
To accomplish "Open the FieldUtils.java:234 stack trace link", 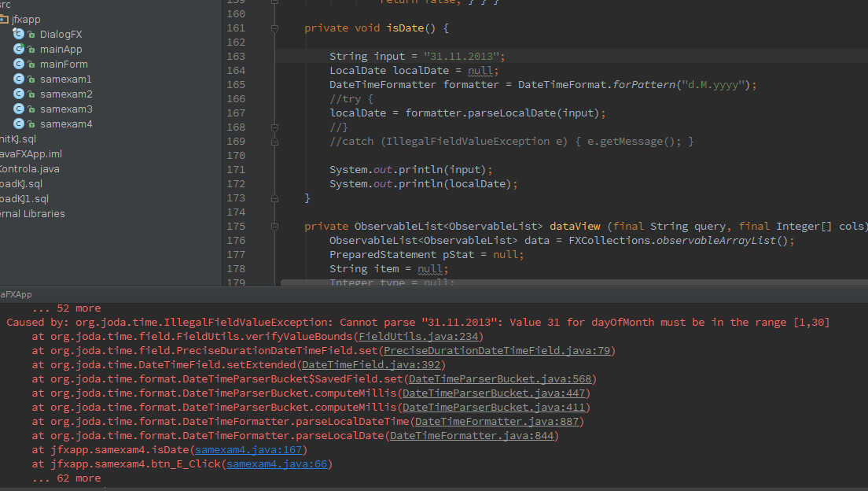I will pyautogui.click(x=418, y=337).
